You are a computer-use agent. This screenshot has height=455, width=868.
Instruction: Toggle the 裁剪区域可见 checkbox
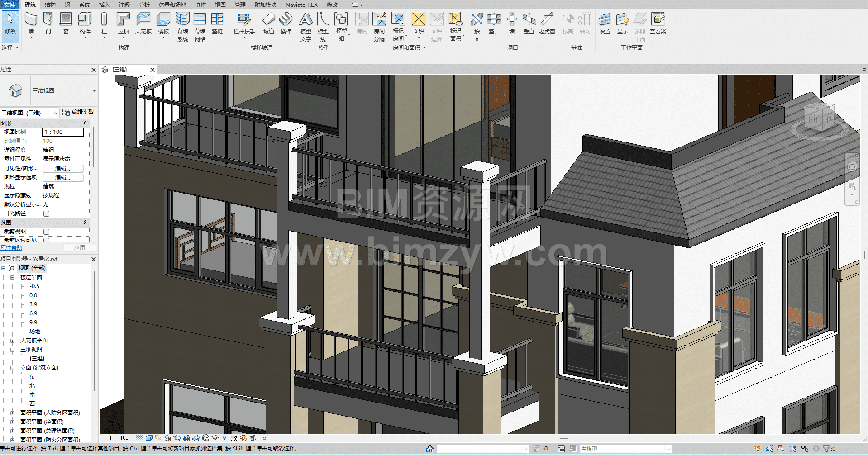pos(46,241)
